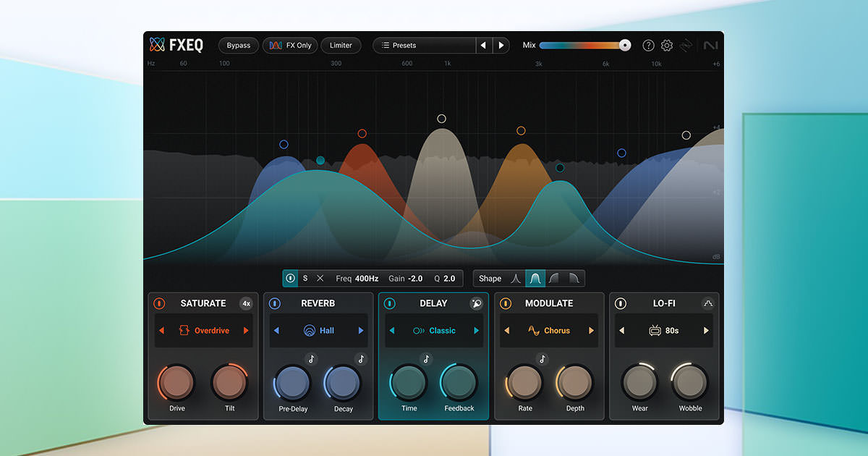Click the FXEQ logo in the header
Screen dimensions: 868x456
click(x=176, y=45)
